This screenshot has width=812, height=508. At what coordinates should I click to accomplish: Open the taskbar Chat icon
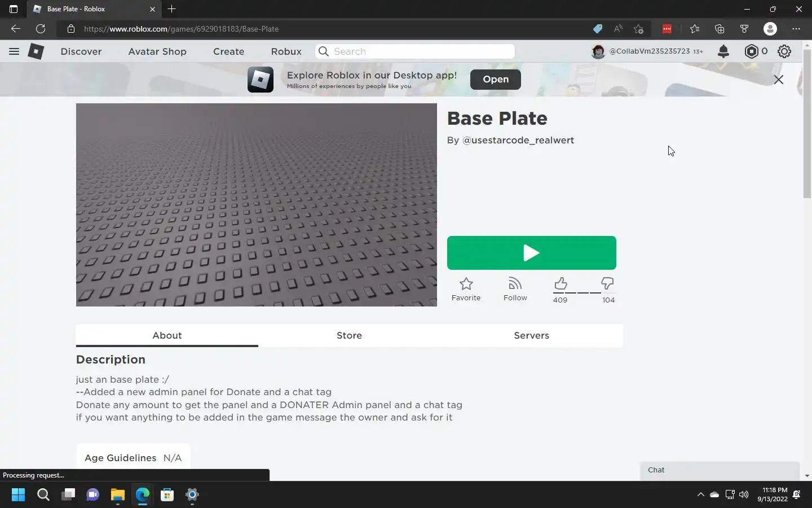(x=92, y=495)
